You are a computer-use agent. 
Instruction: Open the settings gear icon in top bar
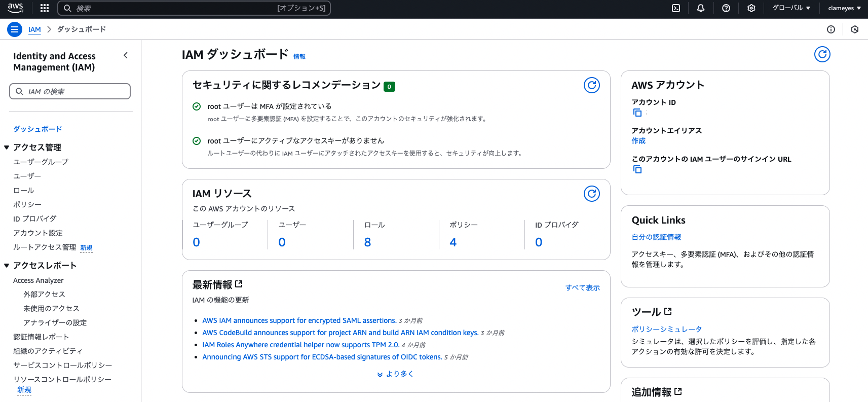pos(751,8)
